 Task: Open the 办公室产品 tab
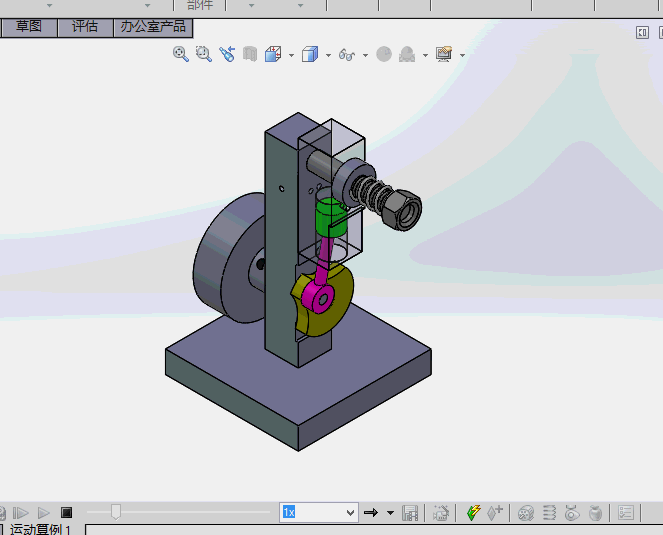click(x=153, y=27)
